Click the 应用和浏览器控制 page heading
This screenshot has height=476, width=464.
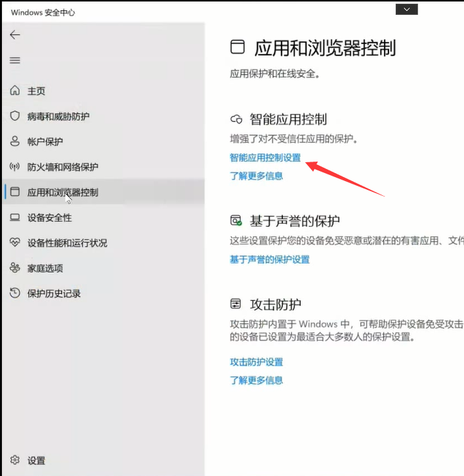tap(325, 48)
